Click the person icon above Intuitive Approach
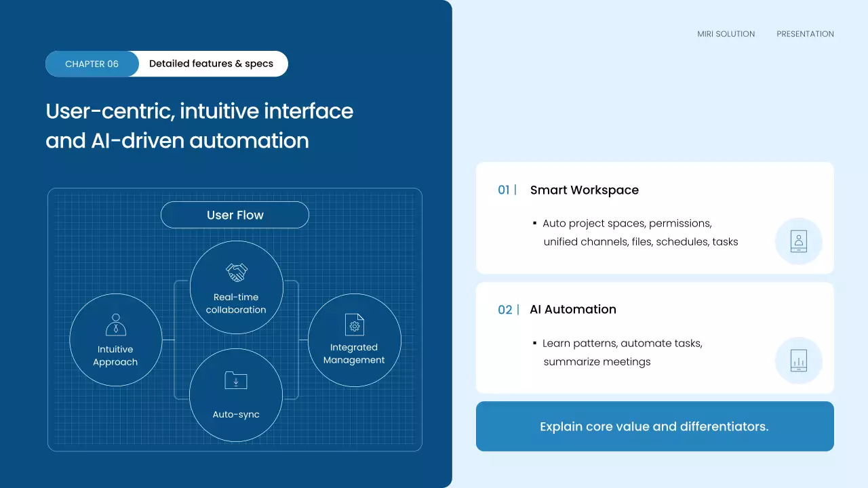868x488 pixels. (x=116, y=325)
